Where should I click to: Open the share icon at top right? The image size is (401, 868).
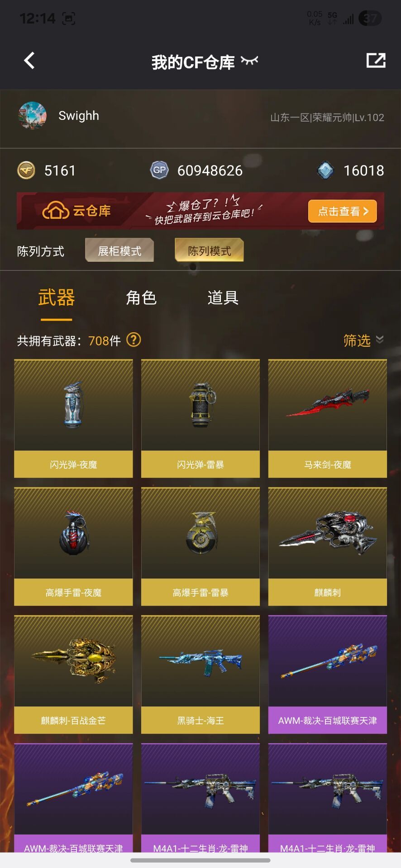click(376, 61)
